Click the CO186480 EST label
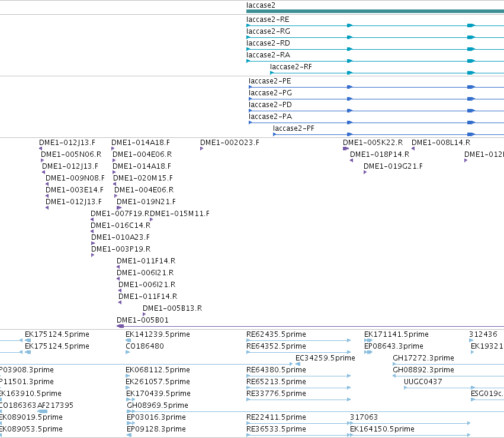This screenshot has width=504, height=438. [x=145, y=346]
